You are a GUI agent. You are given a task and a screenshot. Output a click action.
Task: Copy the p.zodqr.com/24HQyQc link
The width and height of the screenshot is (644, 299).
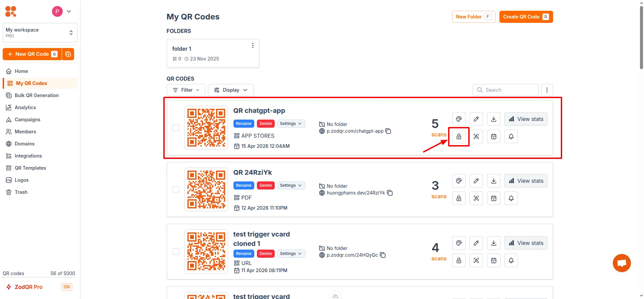click(x=383, y=255)
